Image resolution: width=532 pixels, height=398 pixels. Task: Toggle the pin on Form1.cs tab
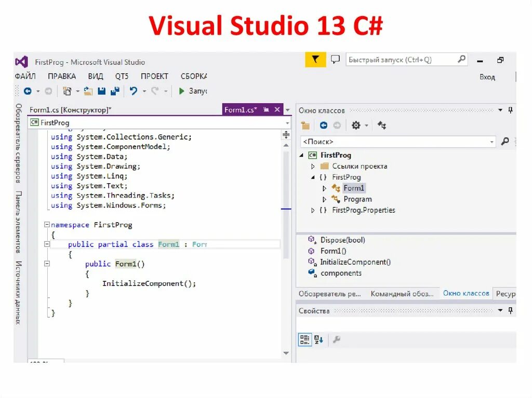(267, 109)
